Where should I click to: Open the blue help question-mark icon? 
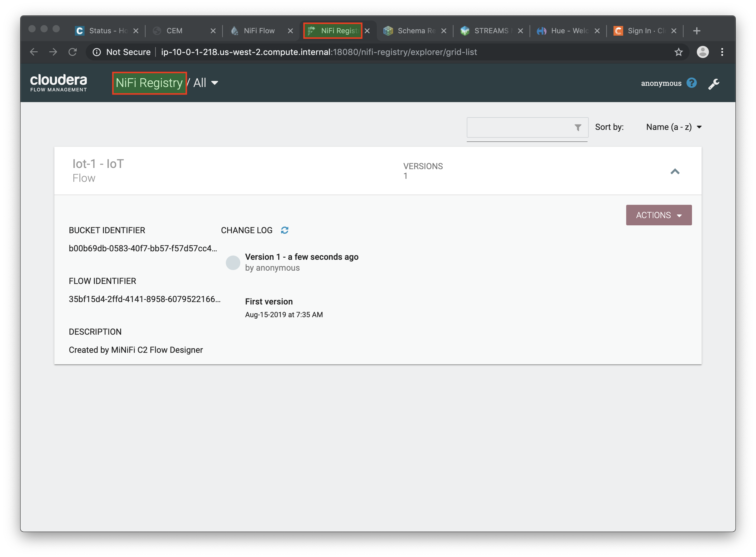(x=691, y=83)
